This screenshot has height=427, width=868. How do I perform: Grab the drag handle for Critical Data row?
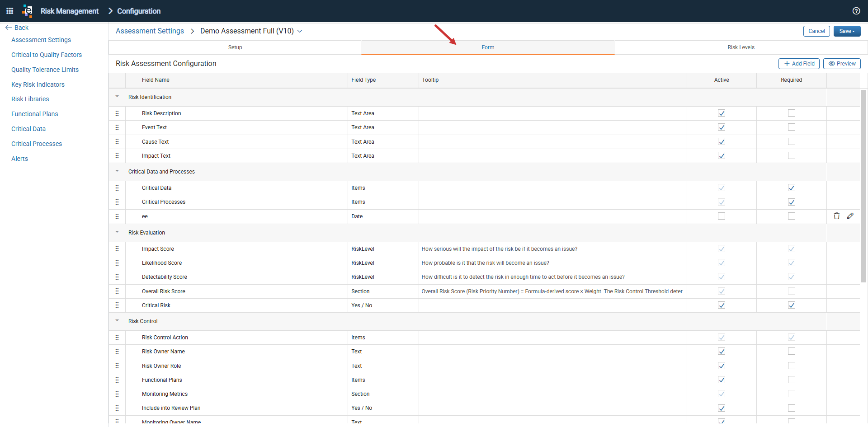[x=117, y=188]
